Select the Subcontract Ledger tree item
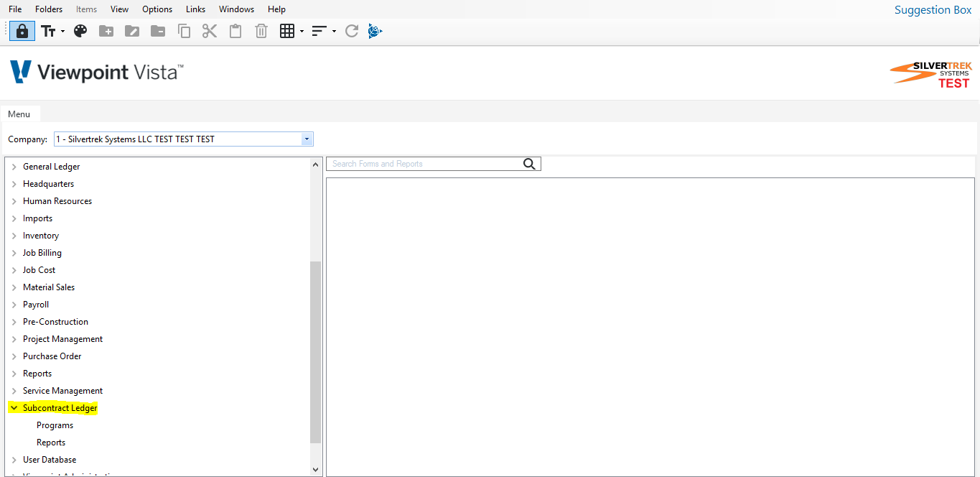 point(60,408)
